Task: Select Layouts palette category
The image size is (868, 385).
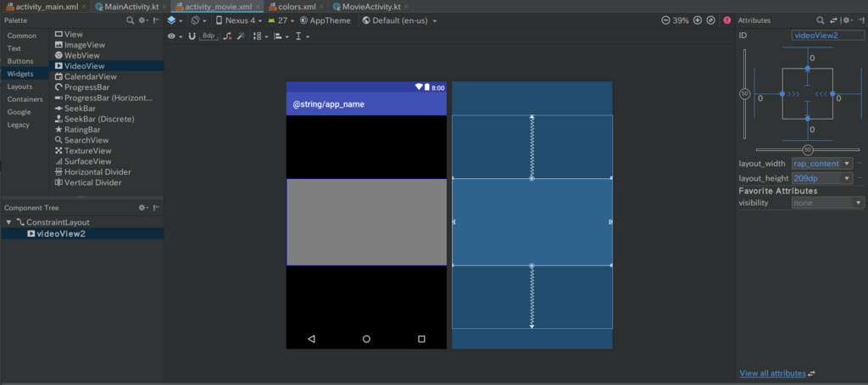Action: (x=19, y=86)
